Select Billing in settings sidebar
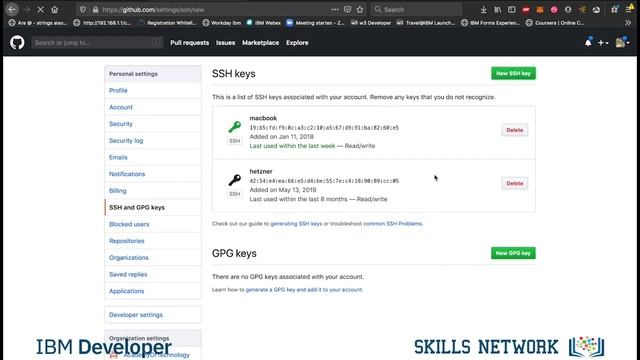The height and width of the screenshot is (360, 640). [153, 191]
